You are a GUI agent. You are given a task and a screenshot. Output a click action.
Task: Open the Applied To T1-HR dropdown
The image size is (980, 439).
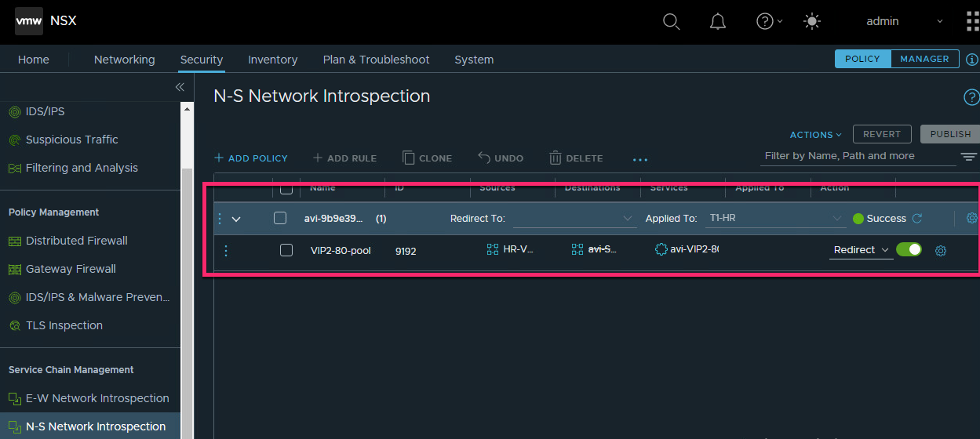point(774,219)
